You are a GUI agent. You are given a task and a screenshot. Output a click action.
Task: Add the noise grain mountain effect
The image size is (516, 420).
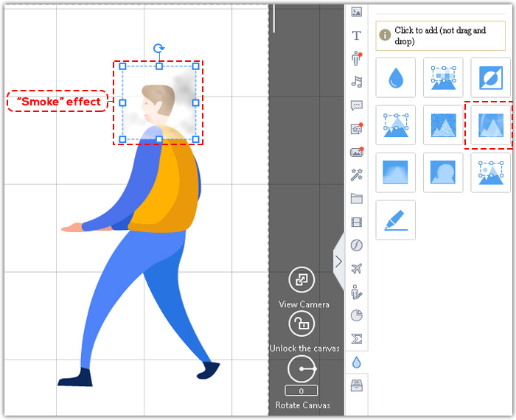point(443,125)
